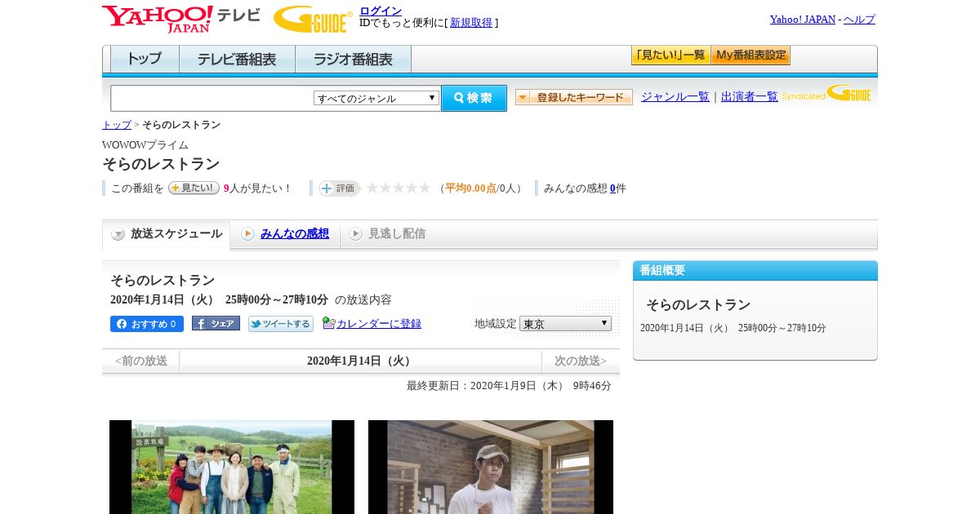This screenshot has width=980, height=514.
Task: Expand the 登録したキーワード dropdown
Action: pos(574,97)
